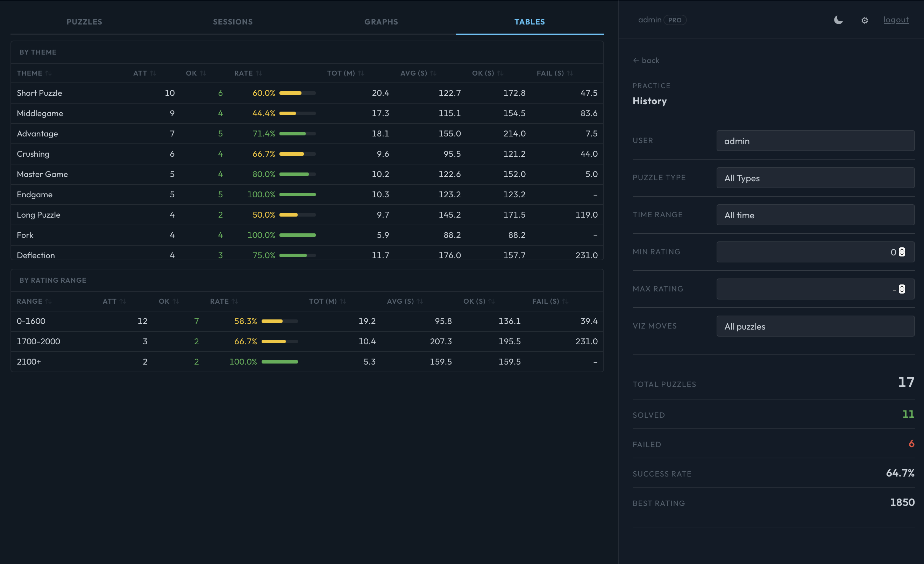Open the Time Range dropdown

[815, 215]
